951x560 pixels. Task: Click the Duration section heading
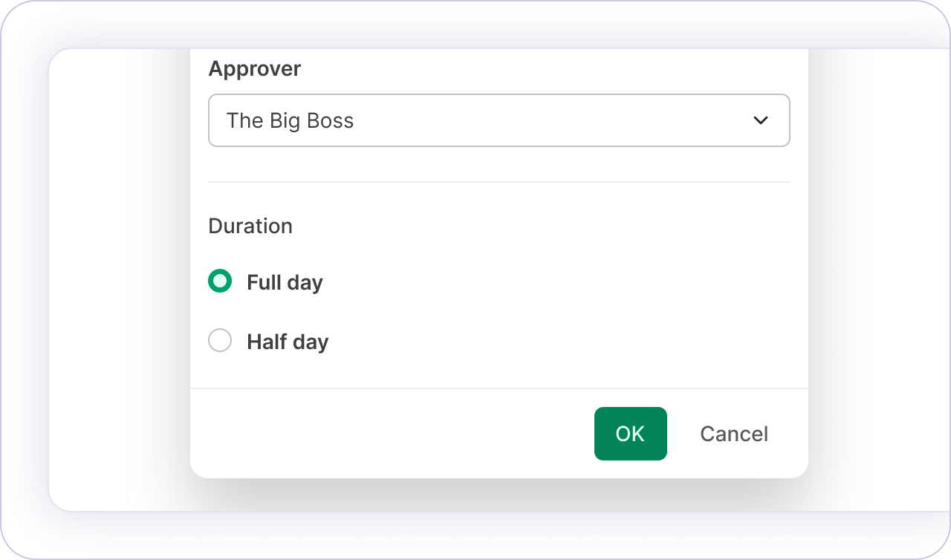click(250, 226)
